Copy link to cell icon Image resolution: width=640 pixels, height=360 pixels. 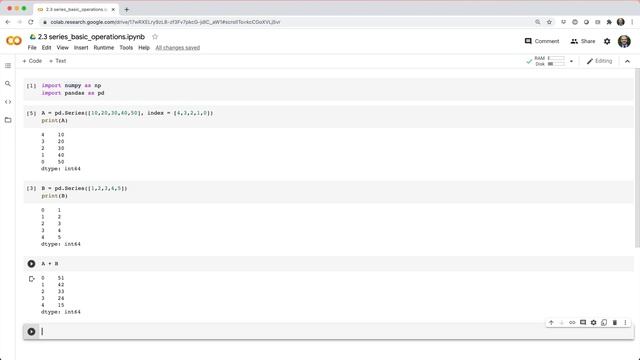pyautogui.click(x=572, y=322)
